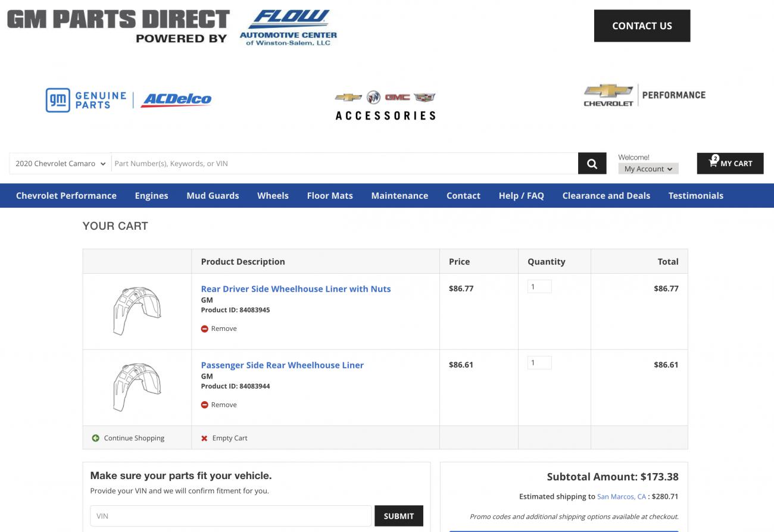
Task: Submit the VIN with Submit button
Action: [x=398, y=516]
